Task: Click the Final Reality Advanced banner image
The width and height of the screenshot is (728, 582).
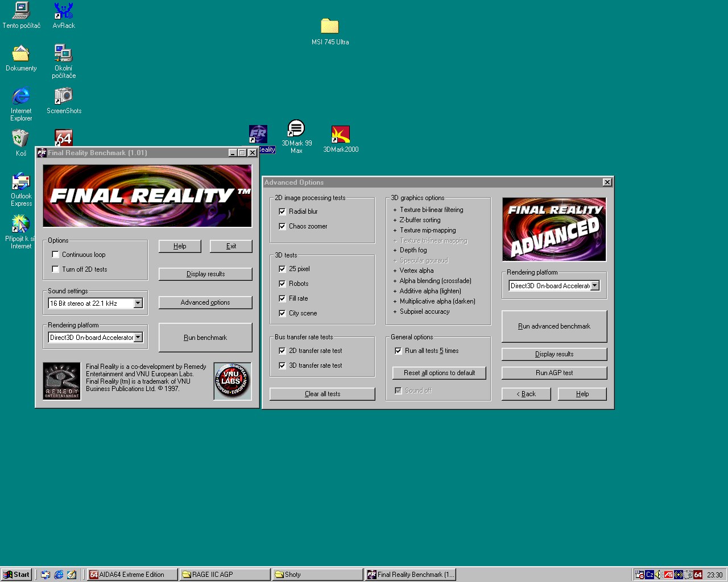Action: [554, 230]
